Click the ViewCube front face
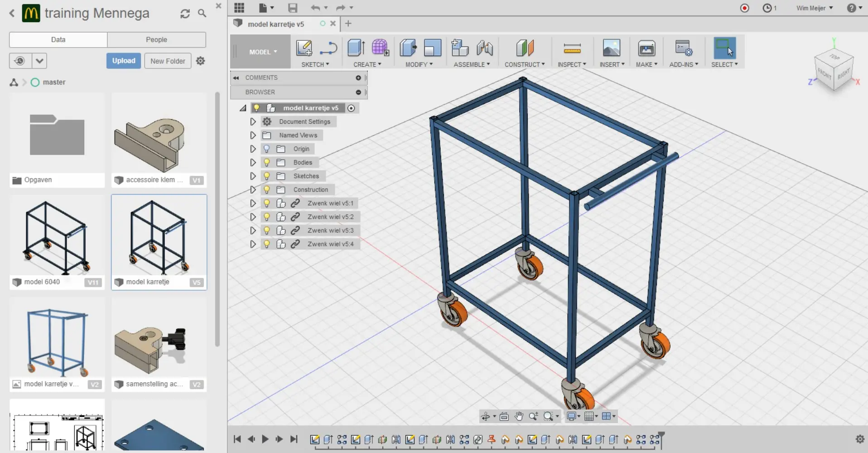The height and width of the screenshot is (453, 868). point(824,74)
